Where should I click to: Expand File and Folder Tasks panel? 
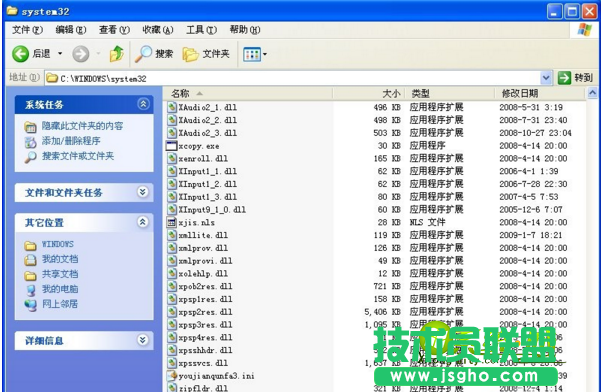pyautogui.click(x=143, y=192)
